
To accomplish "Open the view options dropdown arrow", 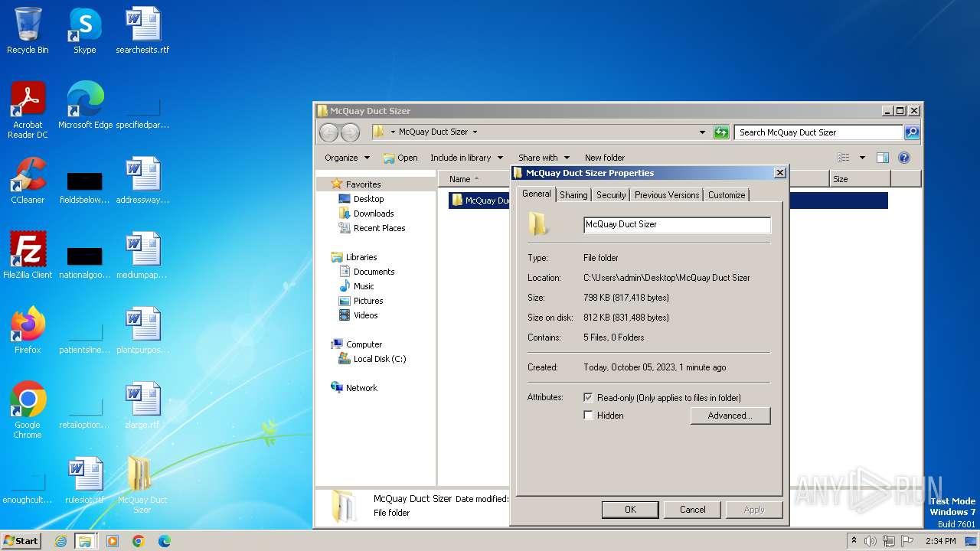I will (x=862, y=158).
